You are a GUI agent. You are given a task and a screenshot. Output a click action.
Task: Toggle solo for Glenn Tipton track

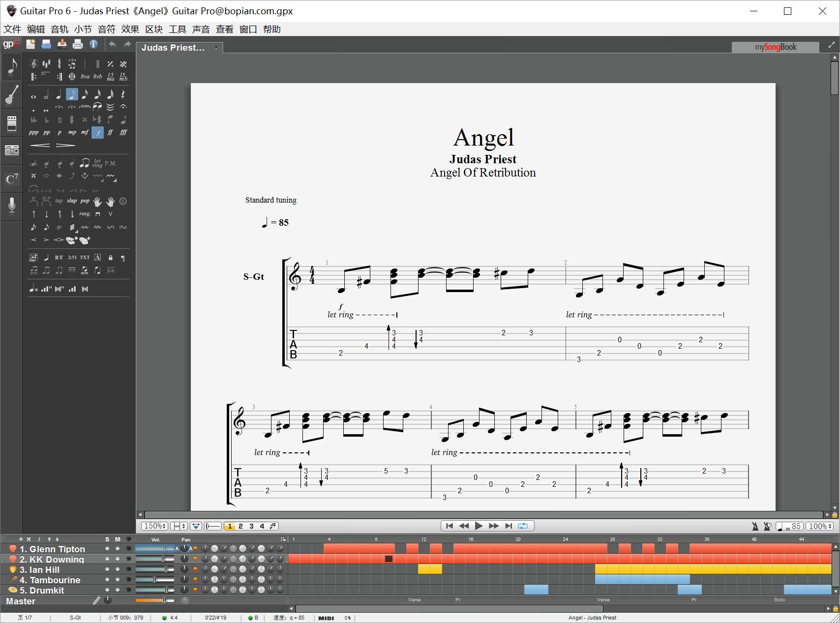[107, 549]
